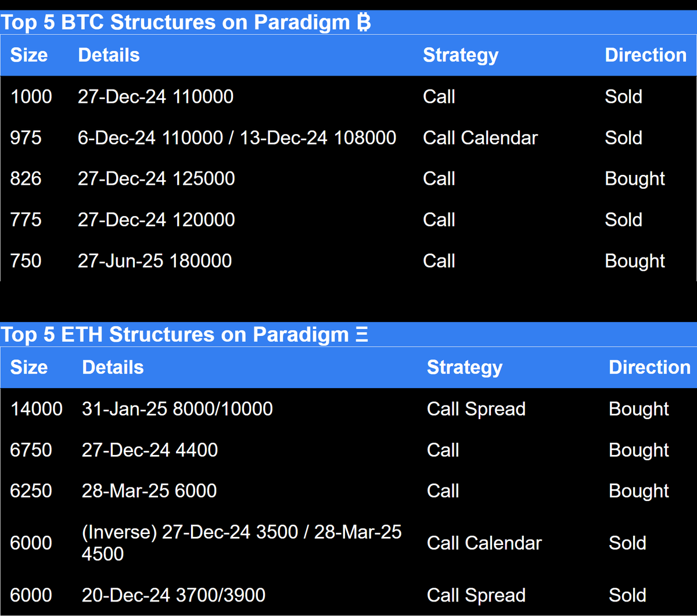
Task: Click Bought direction in the 750 row
Action: 635,262
